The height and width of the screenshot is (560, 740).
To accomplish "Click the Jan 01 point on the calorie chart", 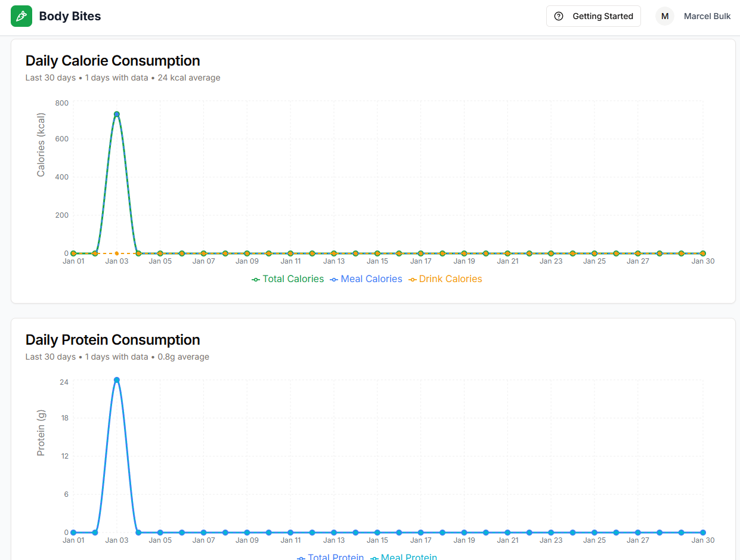I will coord(73,253).
